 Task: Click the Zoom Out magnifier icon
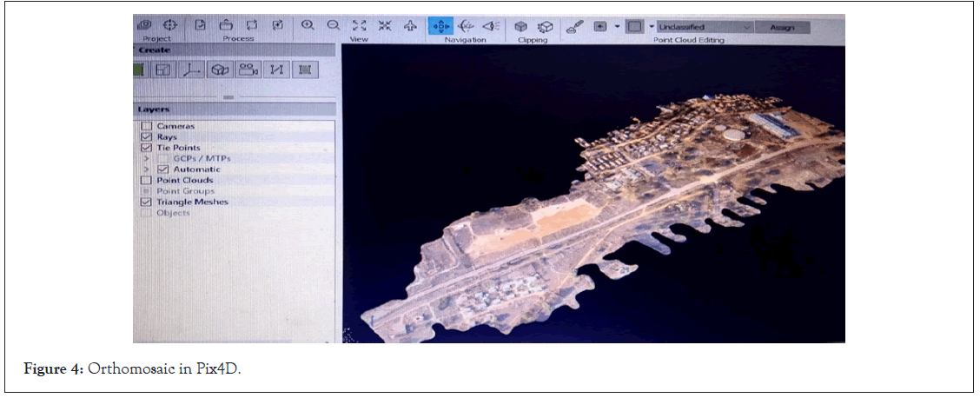pos(333,25)
